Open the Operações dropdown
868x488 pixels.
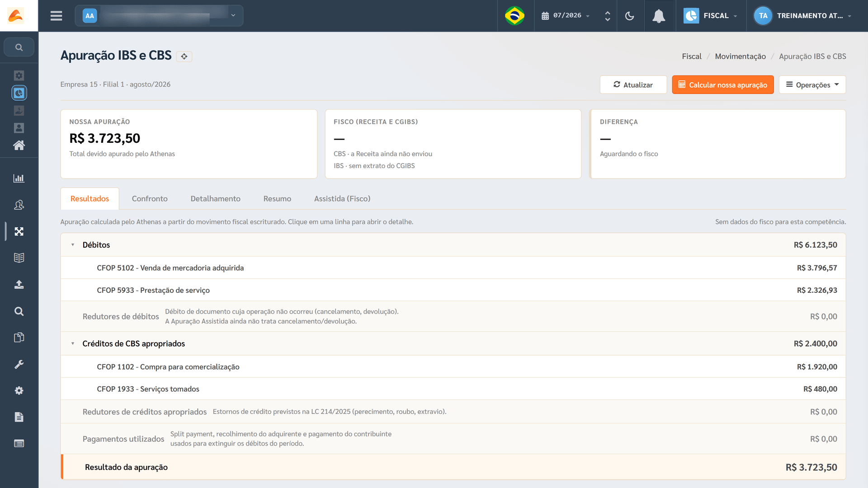point(812,85)
